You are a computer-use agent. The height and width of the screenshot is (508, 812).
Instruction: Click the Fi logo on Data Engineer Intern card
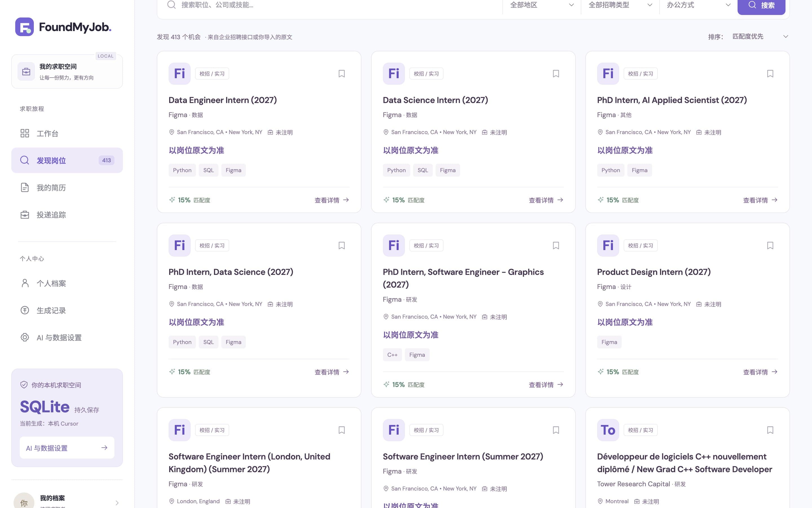pyautogui.click(x=180, y=74)
